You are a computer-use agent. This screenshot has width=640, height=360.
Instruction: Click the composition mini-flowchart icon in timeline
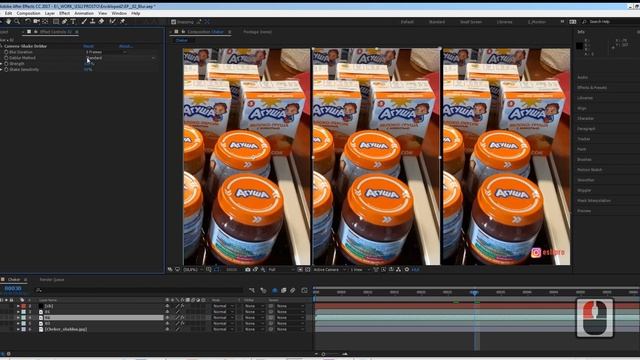pyautogui.click(x=252, y=290)
